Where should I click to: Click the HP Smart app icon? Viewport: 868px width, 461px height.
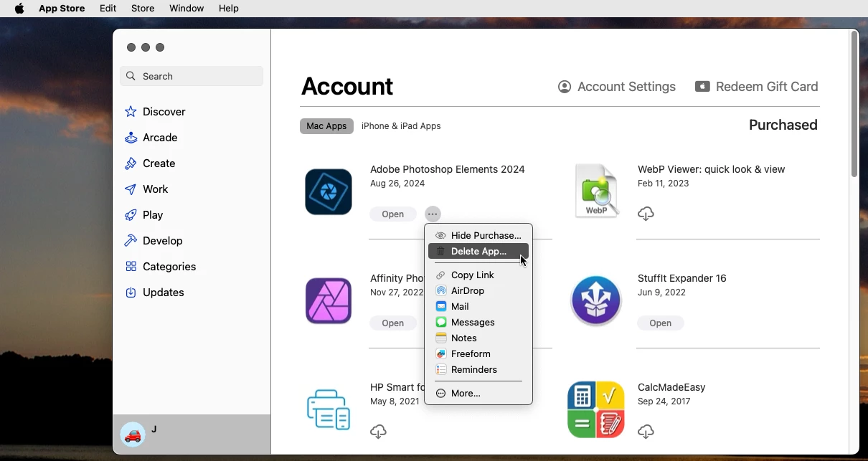(x=329, y=410)
